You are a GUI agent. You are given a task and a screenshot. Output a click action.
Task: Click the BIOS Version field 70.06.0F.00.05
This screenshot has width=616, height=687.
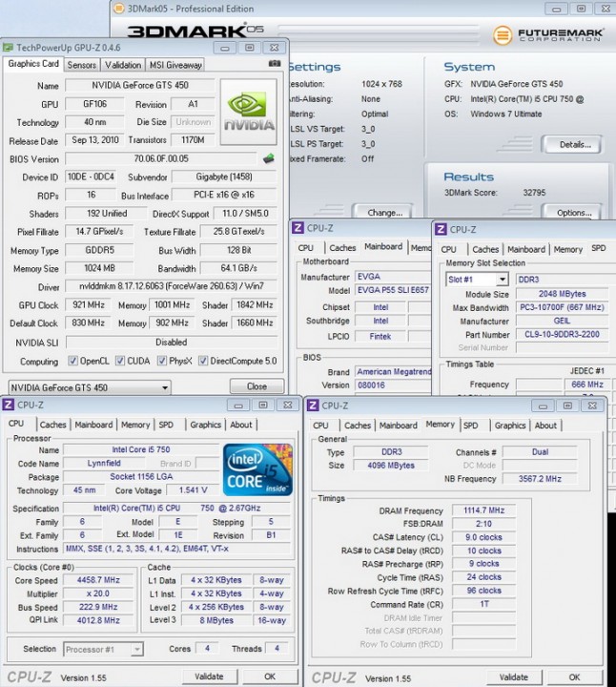pos(161,158)
